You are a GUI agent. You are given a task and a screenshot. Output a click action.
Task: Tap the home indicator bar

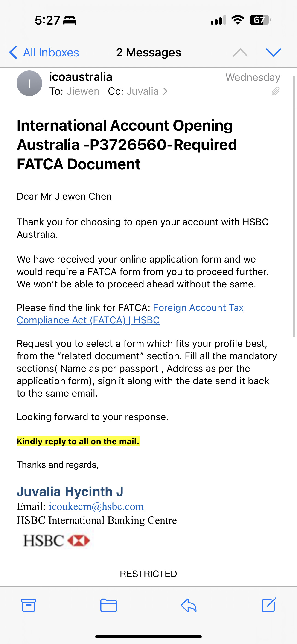tap(148, 636)
